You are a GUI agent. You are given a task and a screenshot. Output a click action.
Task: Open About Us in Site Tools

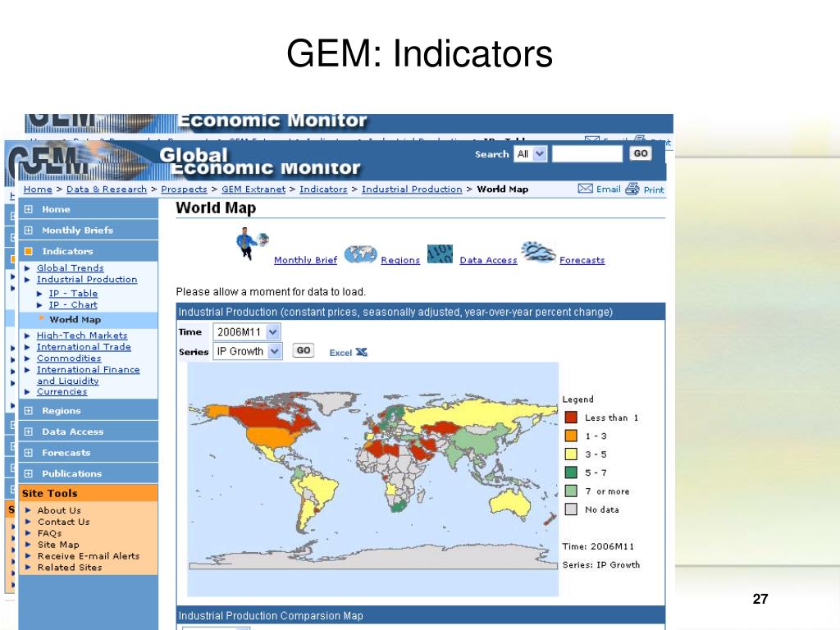[59, 510]
